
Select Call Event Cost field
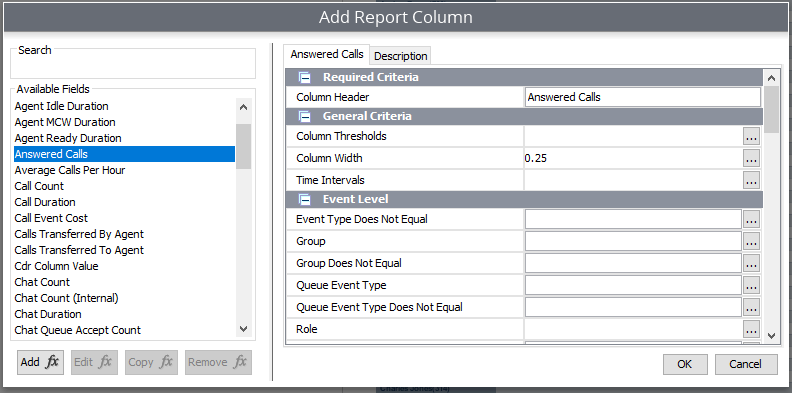[124, 218]
